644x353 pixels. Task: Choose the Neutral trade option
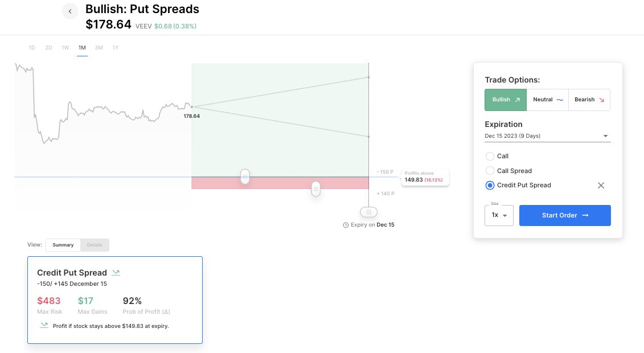(x=547, y=100)
